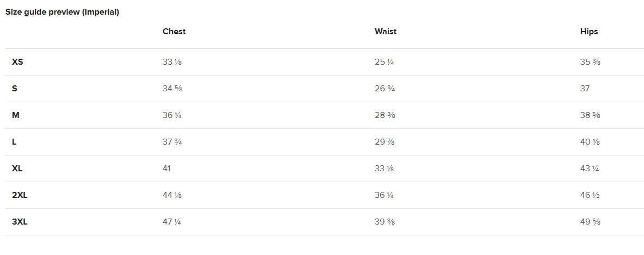Click XS chest value 33 ⅛

pos(172,62)
